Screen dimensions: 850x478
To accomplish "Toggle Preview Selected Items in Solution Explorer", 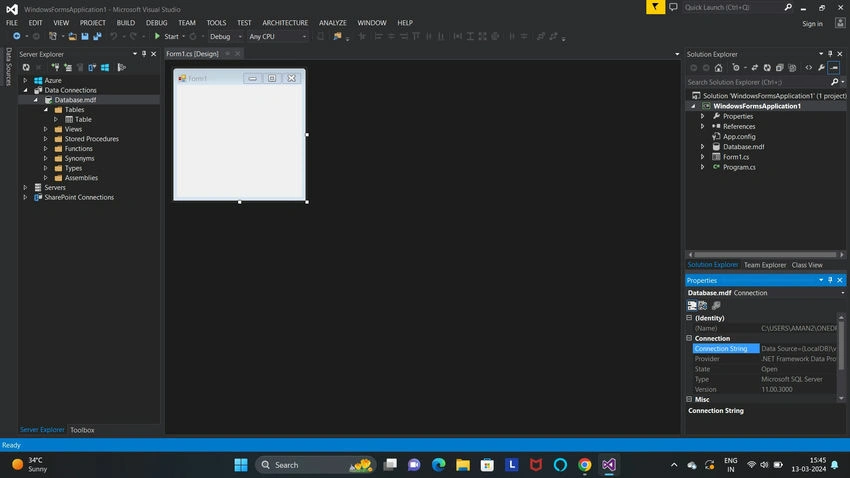I will (834, 68).
